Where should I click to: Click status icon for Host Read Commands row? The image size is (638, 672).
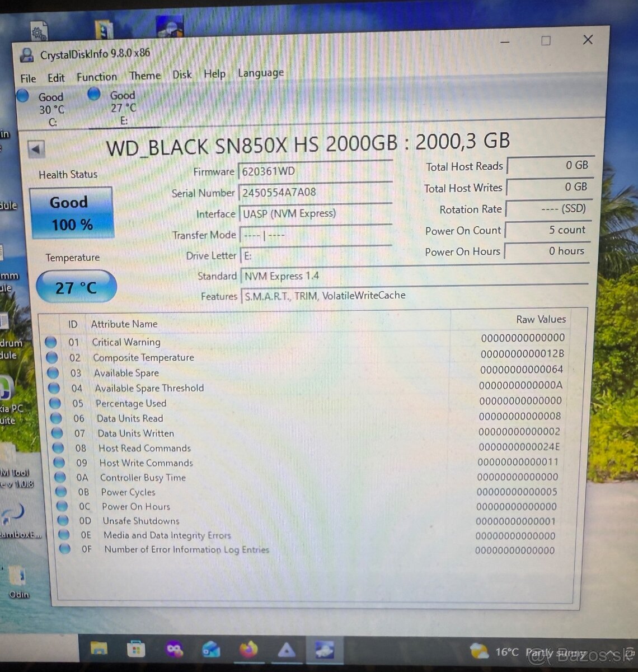point(58,448)
